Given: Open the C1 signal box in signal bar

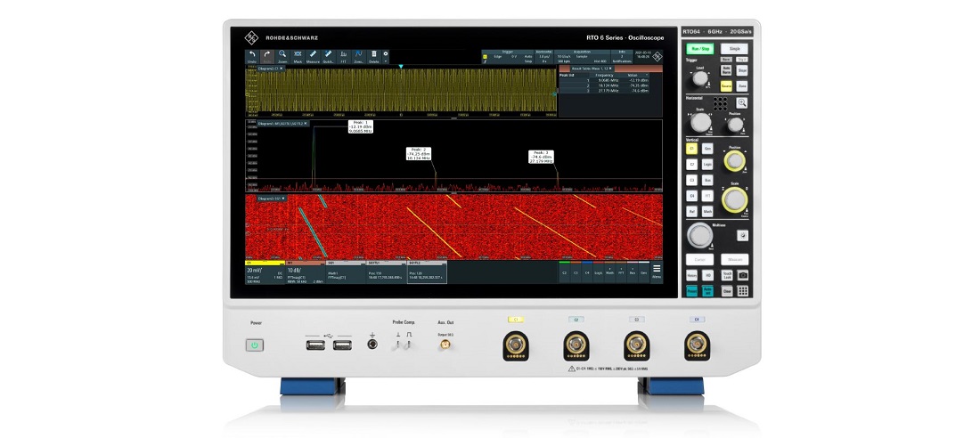Looking at the screenshot, I should (265, 273).
